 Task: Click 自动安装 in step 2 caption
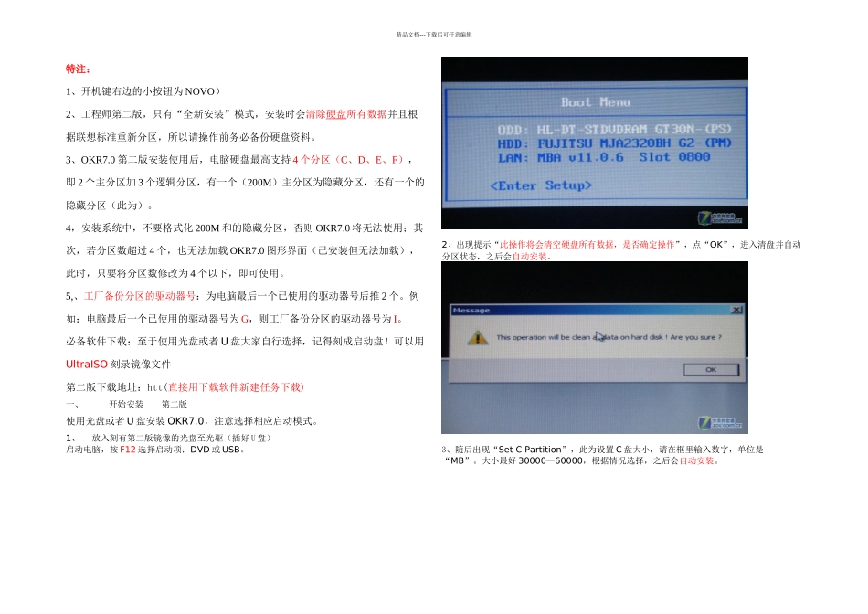[x=529, y=257]
